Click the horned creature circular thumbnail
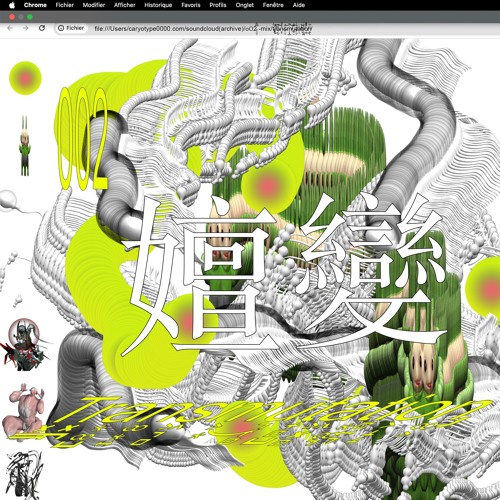Viewport: 500px width, 500px height. (x=24, y=344)
